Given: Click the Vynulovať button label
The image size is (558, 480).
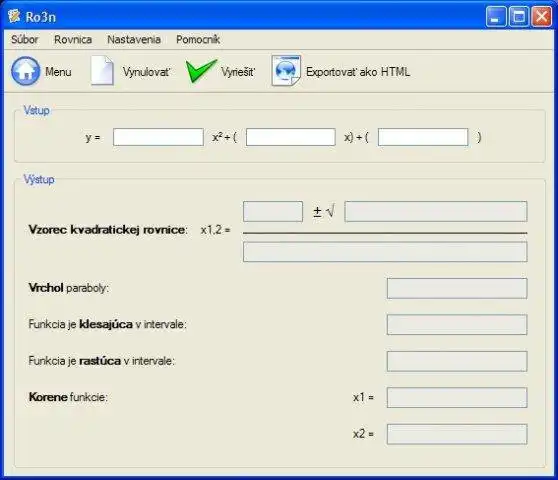Looking at the screenshot, I should coord(146,72).
